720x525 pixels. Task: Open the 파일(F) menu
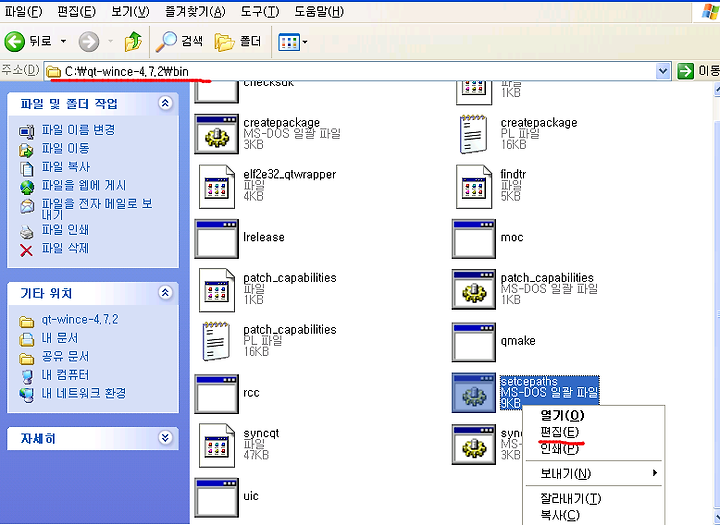tap(23, 11)
